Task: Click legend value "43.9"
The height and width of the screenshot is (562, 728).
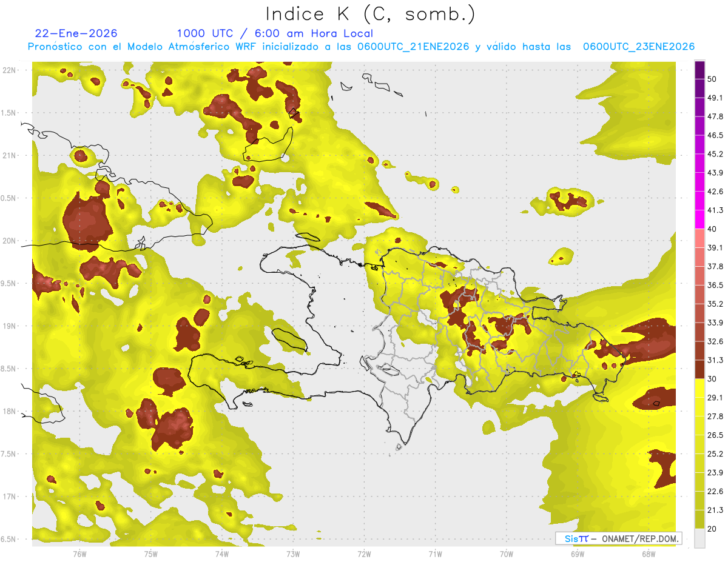Action: pyautogui.click(x=715, y=173)
